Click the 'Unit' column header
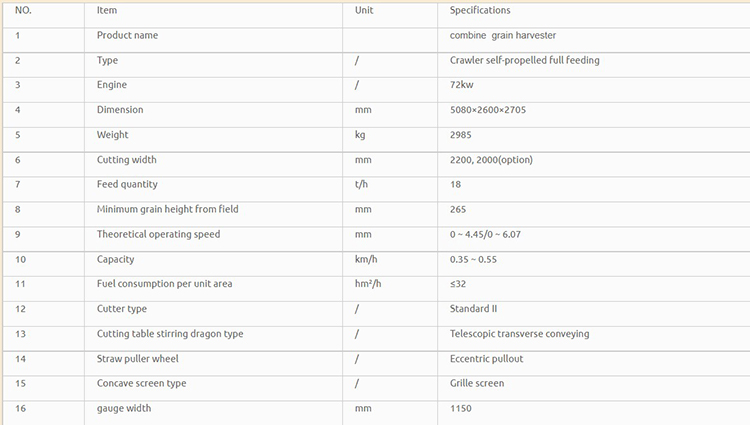Screen dimensions: 750x425 [364, 11]
